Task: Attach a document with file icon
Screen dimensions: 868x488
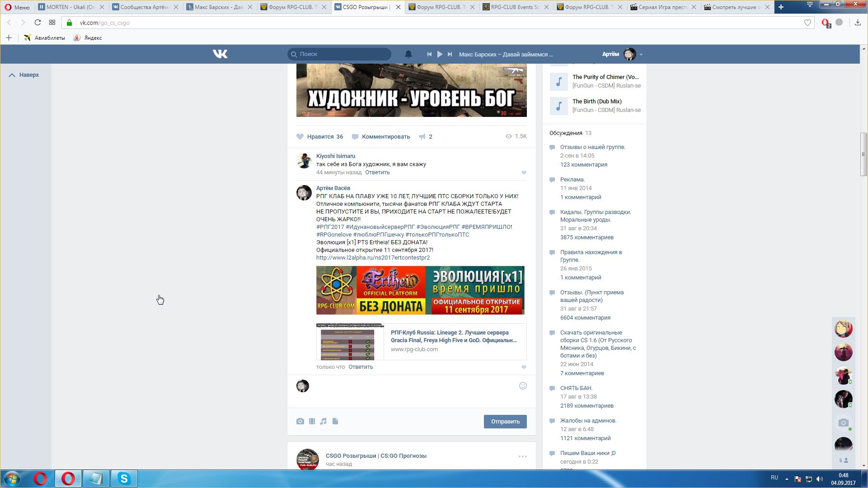Action: pyautogui.click(x=335, y=421)
